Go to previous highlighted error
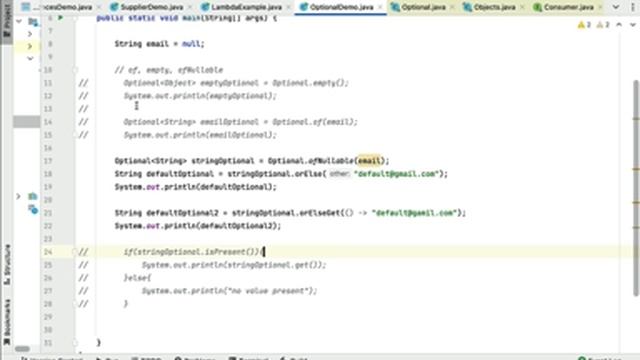The height and width of the screenshot is (360, 640). point(619,25)
